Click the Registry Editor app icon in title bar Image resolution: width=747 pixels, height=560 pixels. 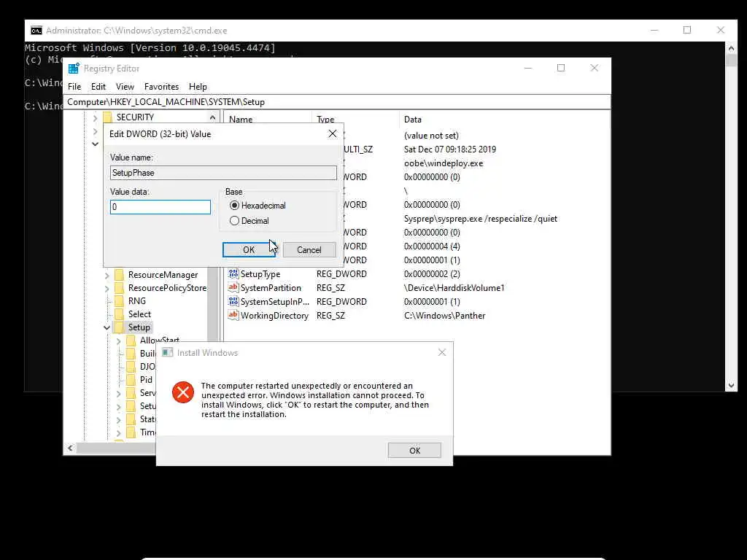click(74, 69)
